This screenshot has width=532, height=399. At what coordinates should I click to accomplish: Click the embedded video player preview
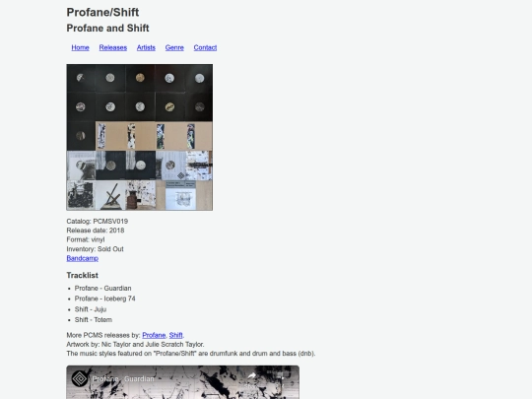tap(183, 382)
